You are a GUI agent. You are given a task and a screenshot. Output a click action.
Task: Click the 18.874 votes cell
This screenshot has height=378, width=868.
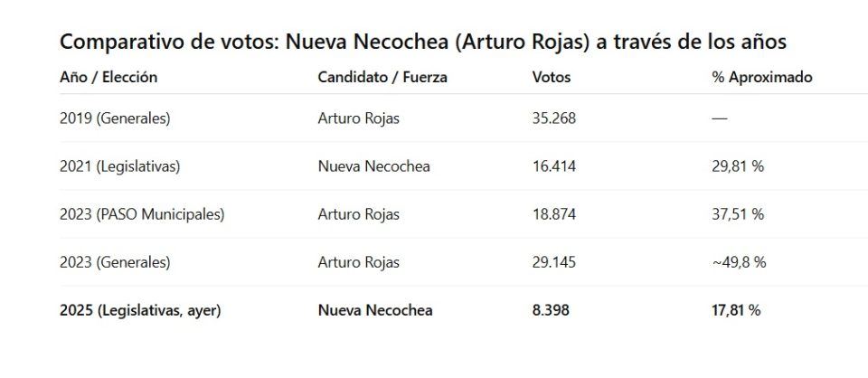554,214
